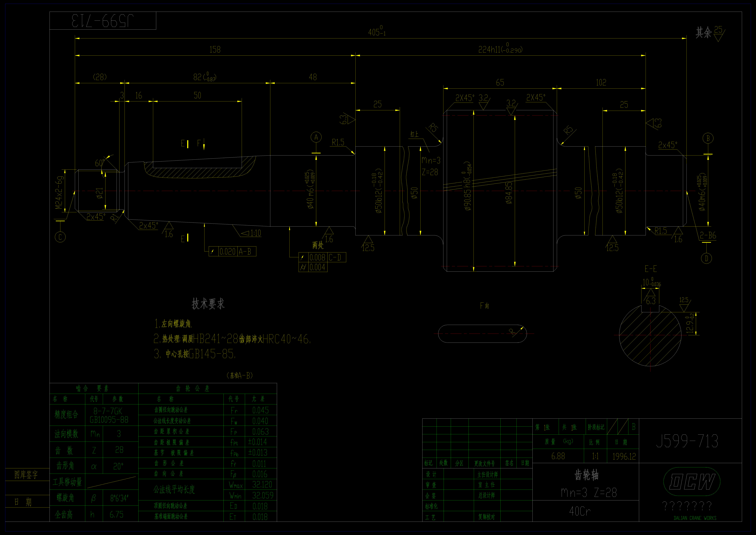Click the 图库签字 side label

coord(26,475)
